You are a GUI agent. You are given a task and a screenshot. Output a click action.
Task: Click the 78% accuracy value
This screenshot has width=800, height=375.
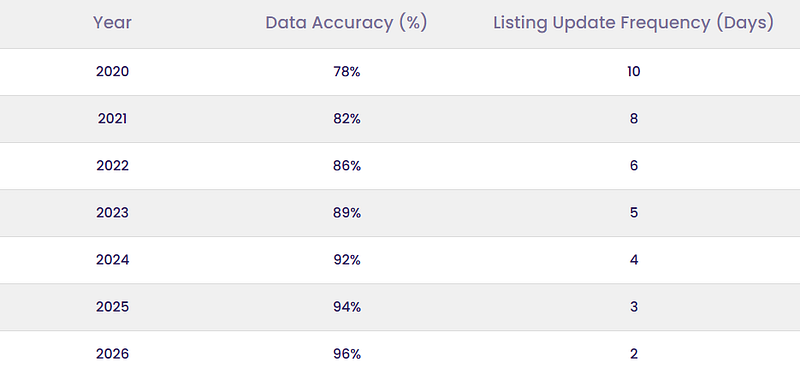(347, 71)
